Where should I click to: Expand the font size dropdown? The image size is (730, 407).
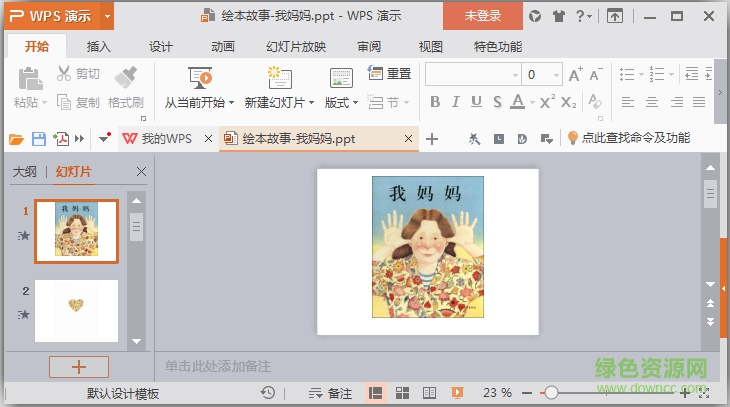point(556,75)
